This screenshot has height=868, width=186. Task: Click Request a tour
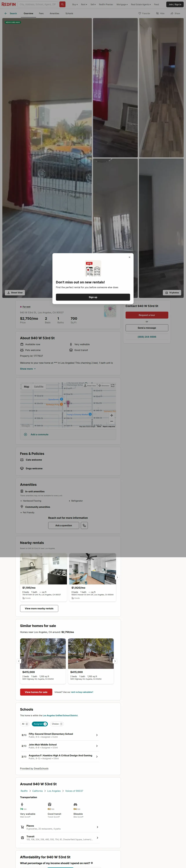pos(147,315)
